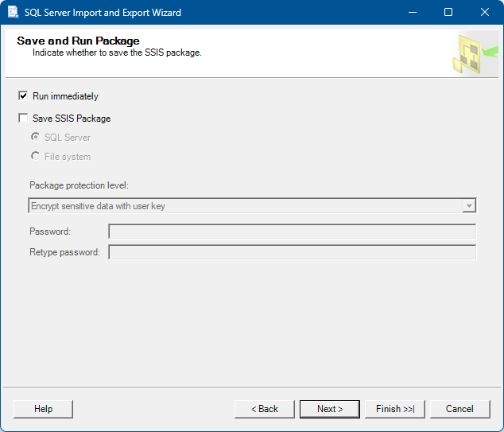
Task: Open the Package protection level dropdown
Action: coord(252,206)
